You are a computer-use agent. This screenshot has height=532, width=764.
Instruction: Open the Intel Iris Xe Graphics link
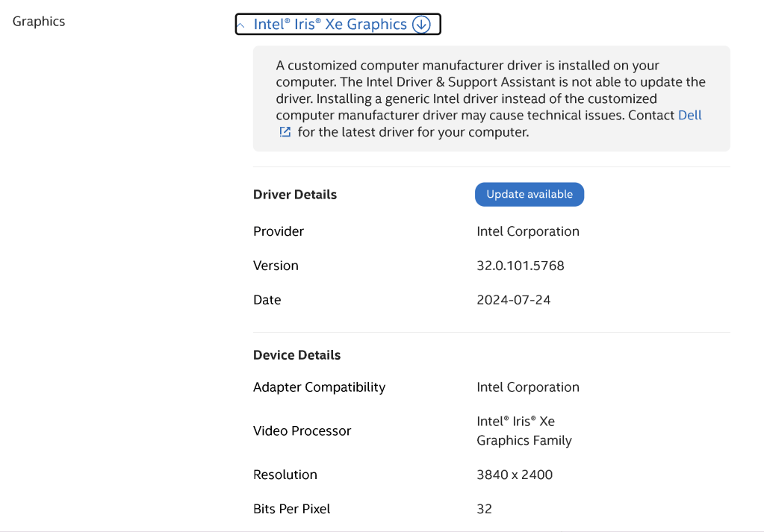pos(330,25)
